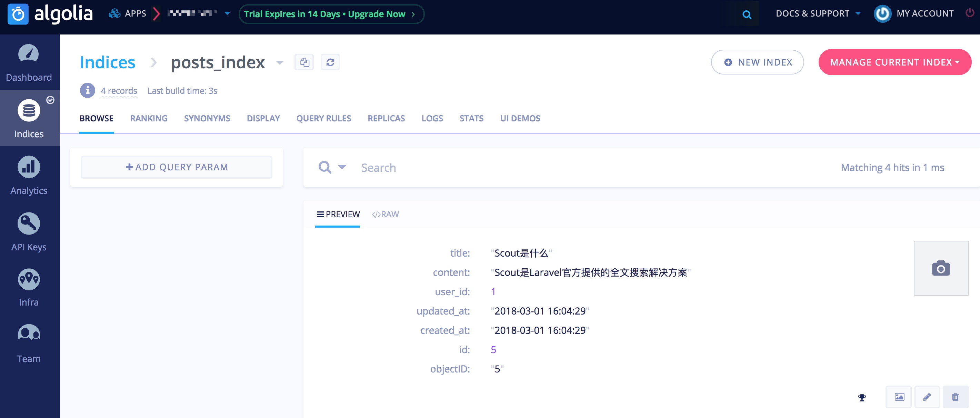Expand the application name dropdown arrow
Screen dimensions: 980x418
(227, 13)
